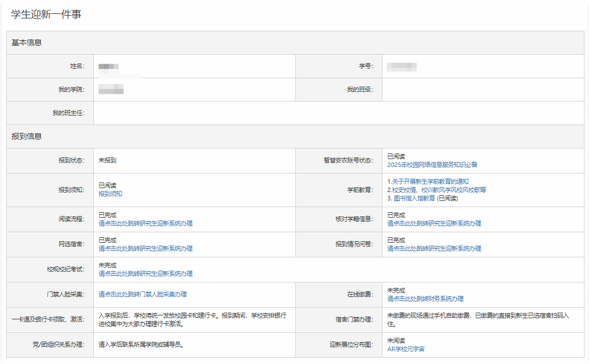Click the blurred 学号 value
Screen dimensions: 589x364
pos(402,67)
